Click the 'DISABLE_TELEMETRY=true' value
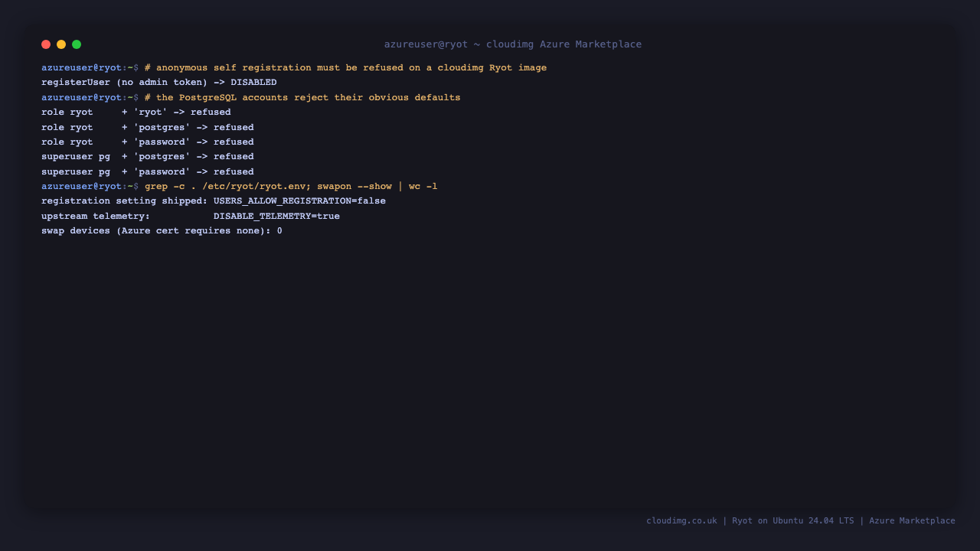980x551 pixels. click(x=276, y=216)
